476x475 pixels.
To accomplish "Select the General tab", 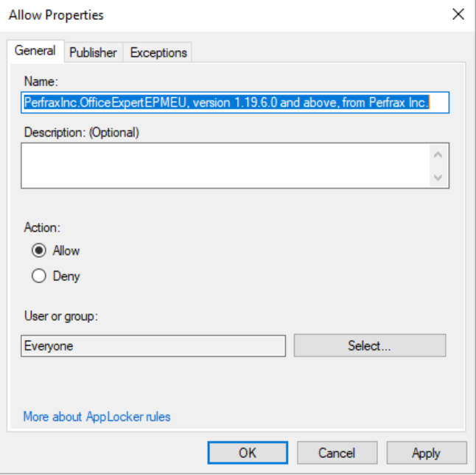I will click(x=35, y=51).
